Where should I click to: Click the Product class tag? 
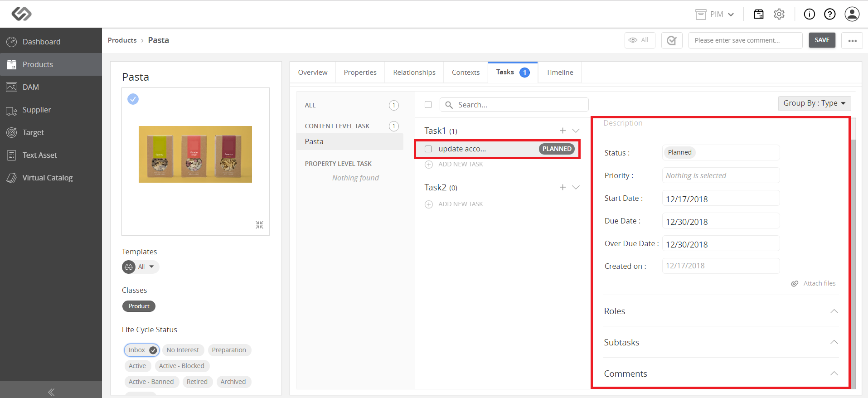coord(139,306)
